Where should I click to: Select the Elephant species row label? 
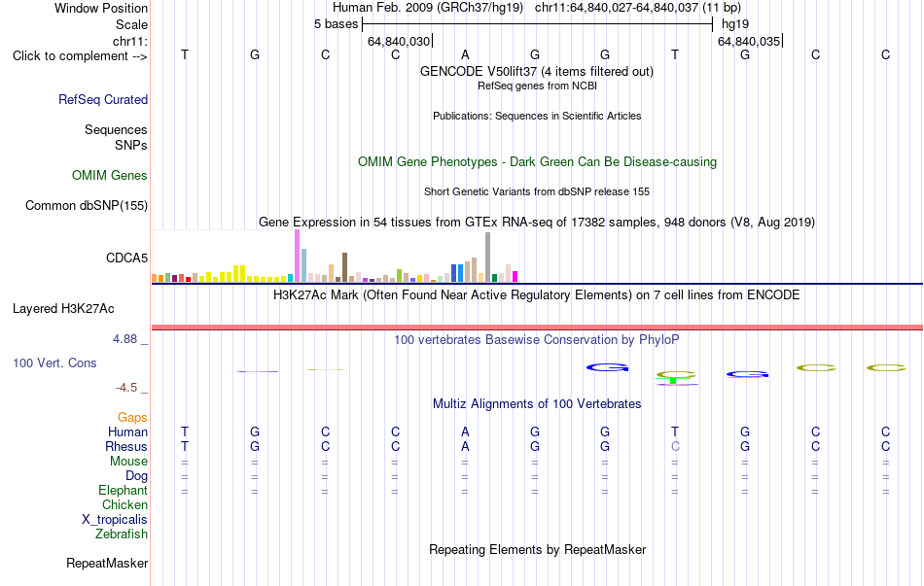[x=124, y=490]
